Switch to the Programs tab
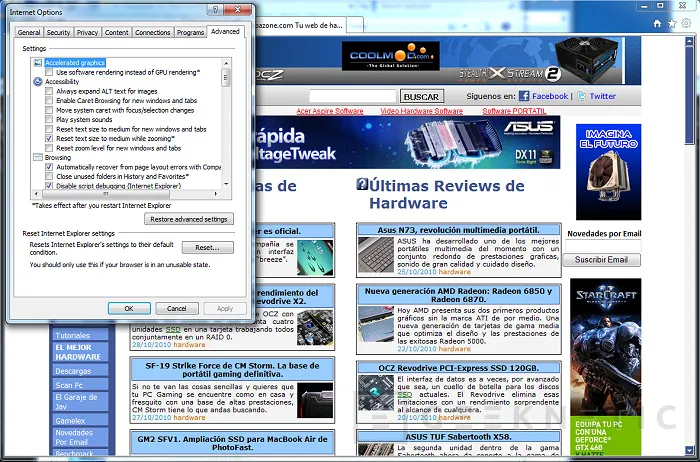 [x=190, y=33]
